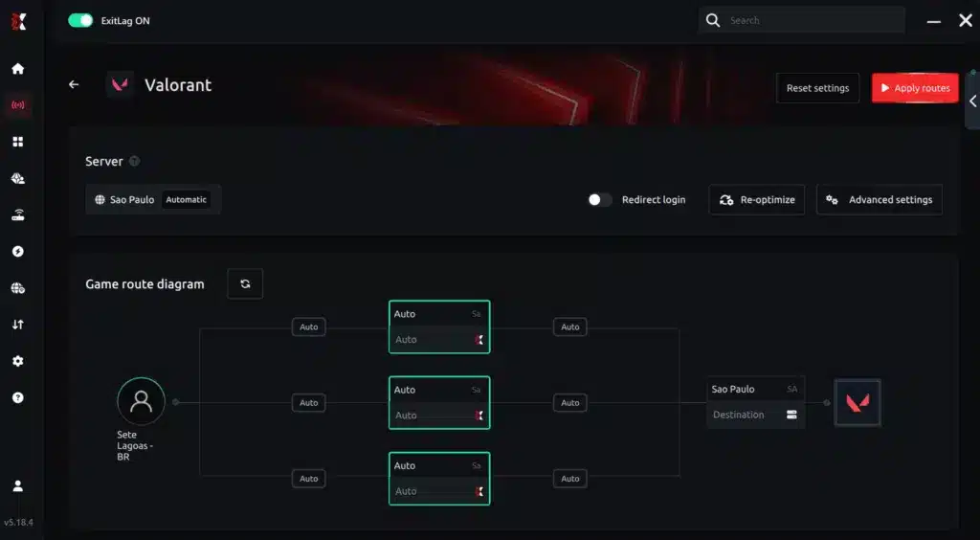This screenshot has width=980, height=540.
Task: Open the gear settings sidebar icon
Action: point(18,361)
